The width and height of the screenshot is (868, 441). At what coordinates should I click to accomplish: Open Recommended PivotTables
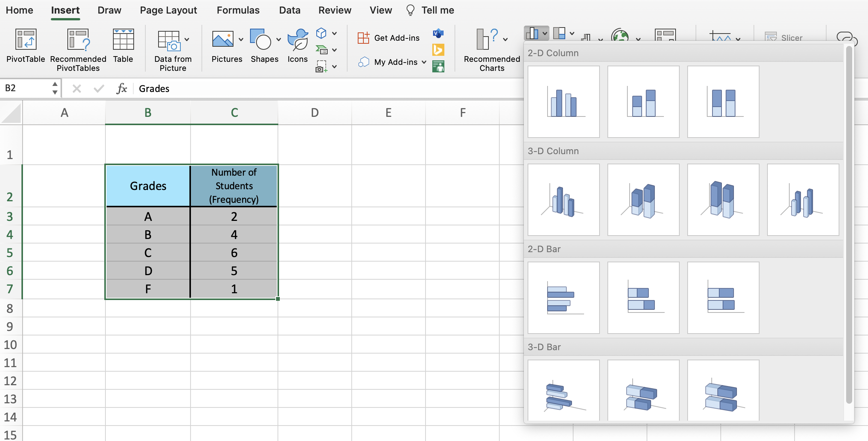pyautogui.click(x=78, y=49)
